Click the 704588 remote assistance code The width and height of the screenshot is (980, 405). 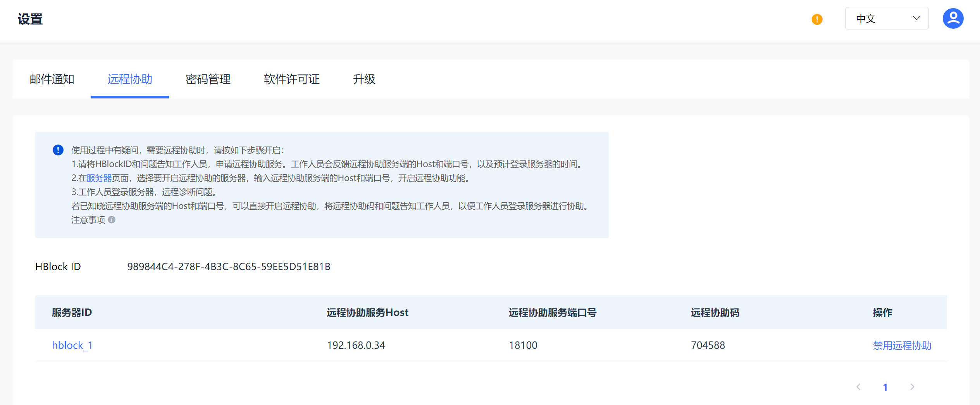click(708, 345)
